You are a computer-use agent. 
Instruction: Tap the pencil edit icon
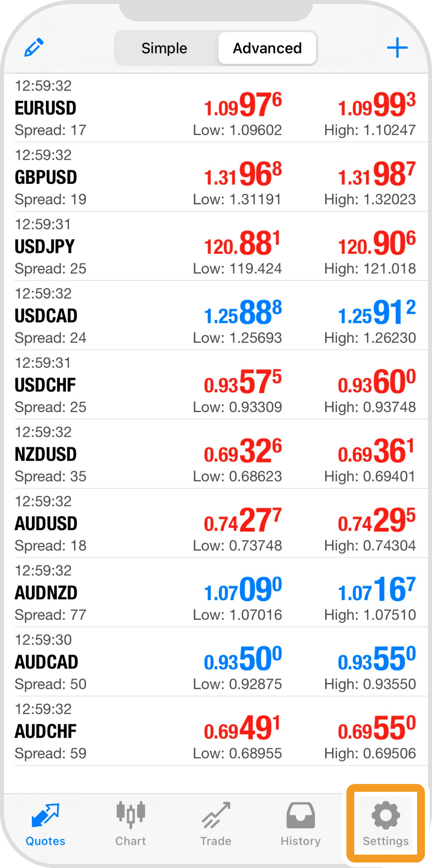[34, 48]
